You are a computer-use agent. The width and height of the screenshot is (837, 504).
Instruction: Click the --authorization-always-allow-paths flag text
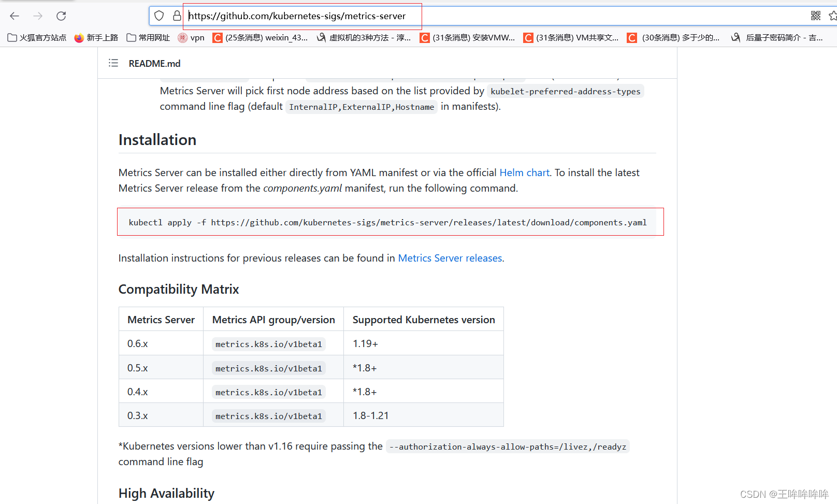tap(508, 447)
